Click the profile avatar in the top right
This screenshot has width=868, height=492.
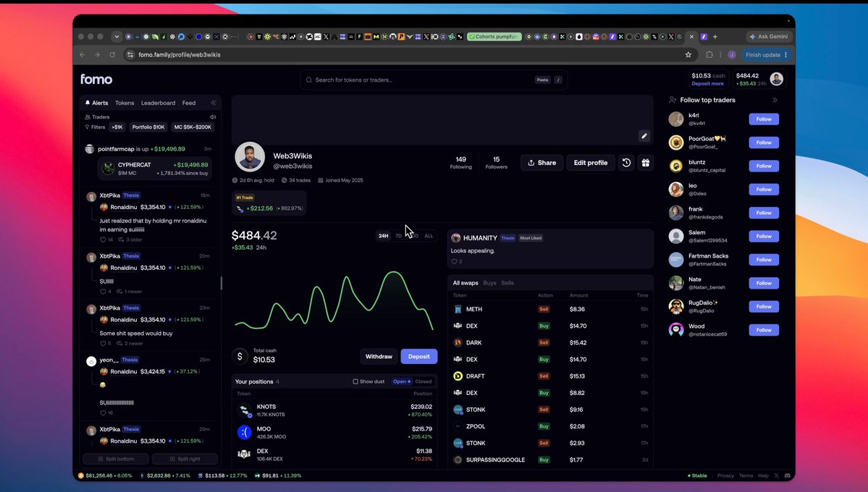tap(777, 79)
